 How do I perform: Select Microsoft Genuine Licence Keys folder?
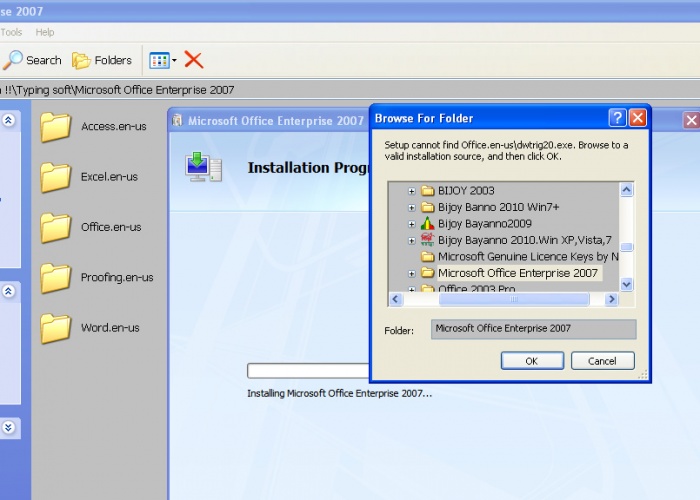pos(528,257)
